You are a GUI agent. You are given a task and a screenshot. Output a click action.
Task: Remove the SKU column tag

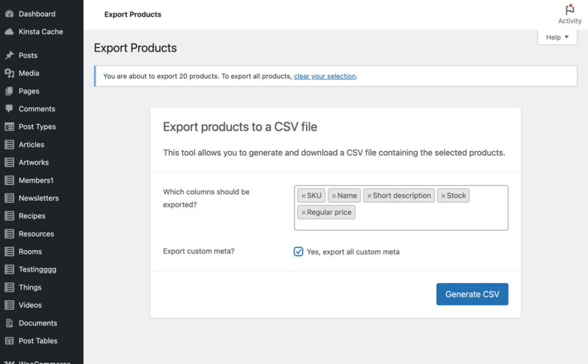pos(303,196)
